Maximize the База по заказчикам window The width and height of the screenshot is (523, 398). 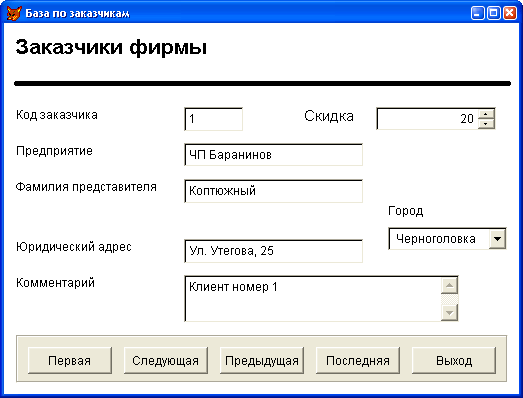(x=494, y=13)
